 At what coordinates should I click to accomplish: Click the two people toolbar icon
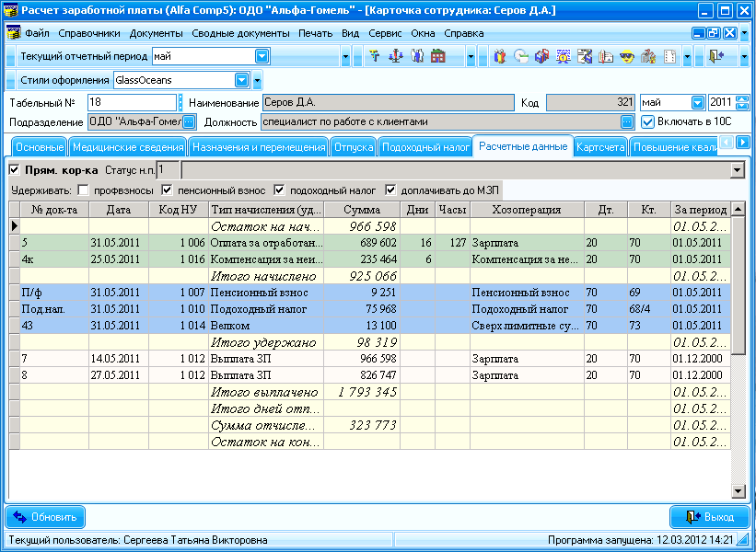click(416, 56)
